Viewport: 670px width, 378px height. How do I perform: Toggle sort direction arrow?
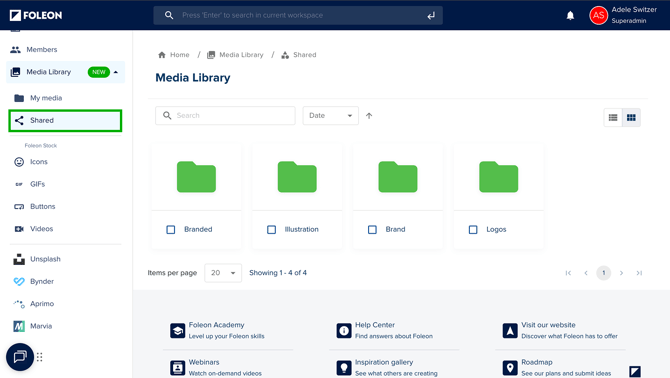pyautogui.click(x=369, y=116)
